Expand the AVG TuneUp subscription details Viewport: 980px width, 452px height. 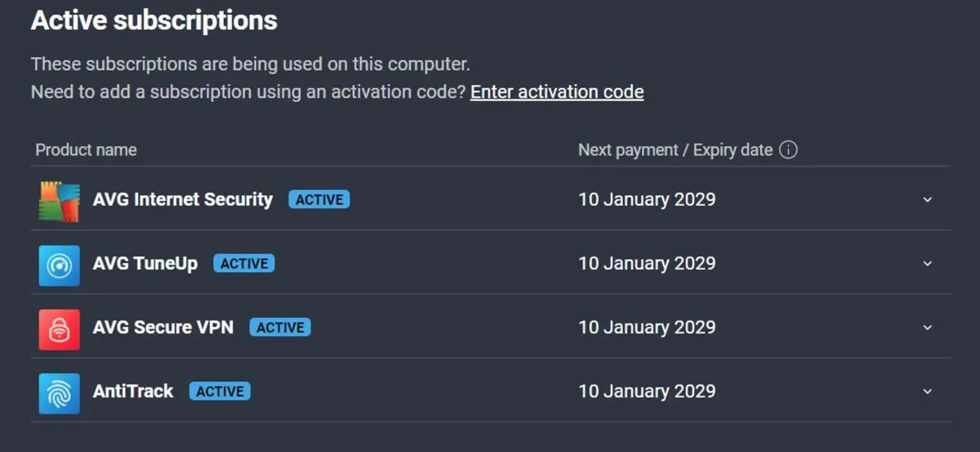tap(927, 264)
